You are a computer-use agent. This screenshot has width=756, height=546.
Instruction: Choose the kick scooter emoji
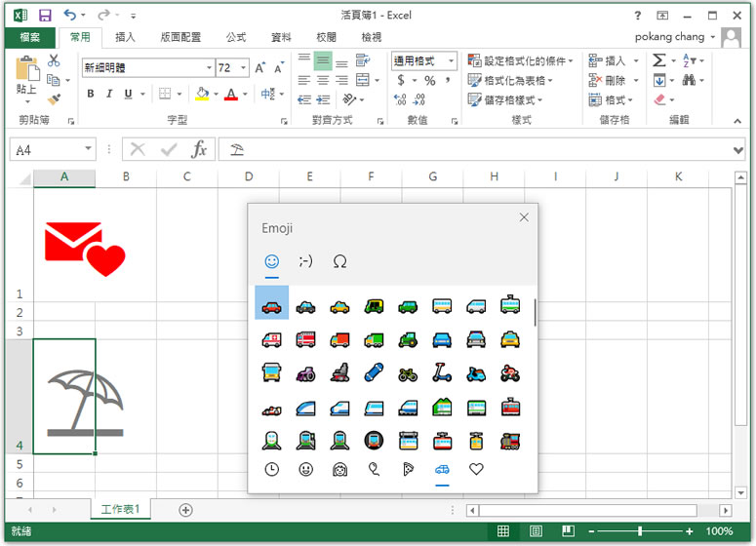[x=442, y=372]
